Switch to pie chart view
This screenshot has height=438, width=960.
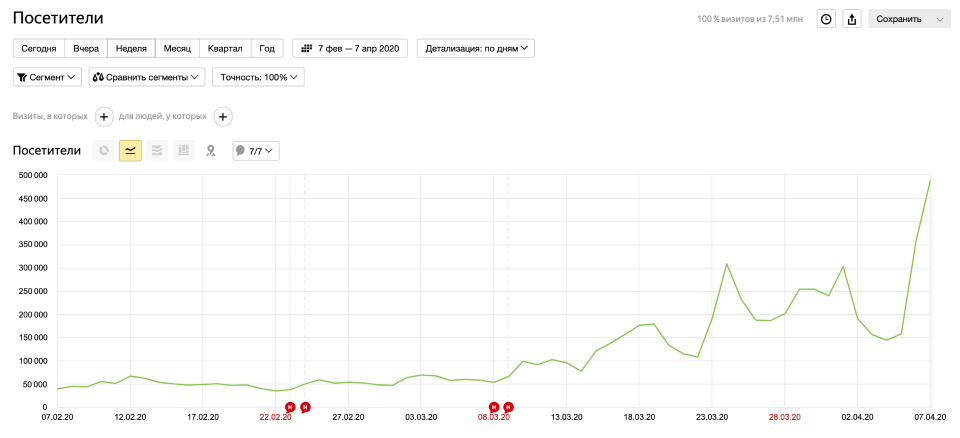103,151
